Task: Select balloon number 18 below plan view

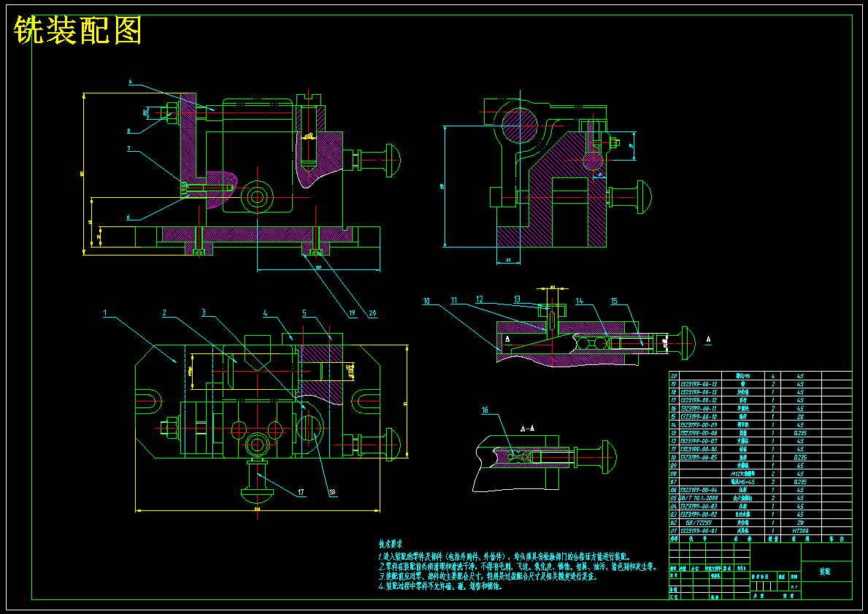Action: click(332, 492)
